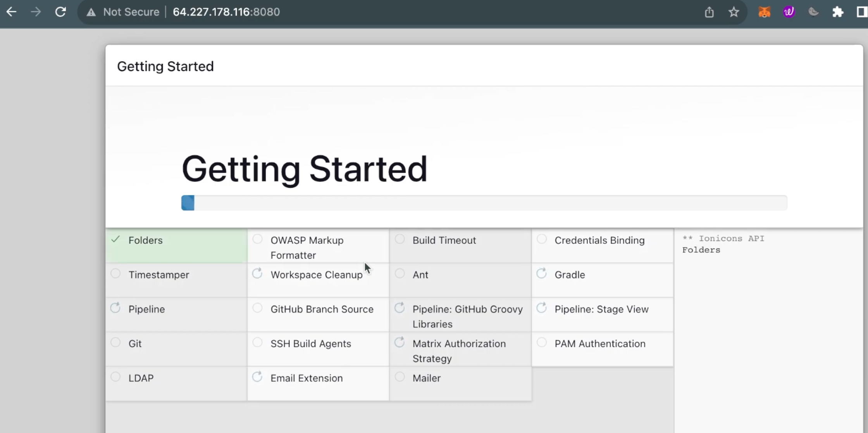Click the 'Folders' entry in install log
This screenshot has height=433, width=868.
[701, 250]
